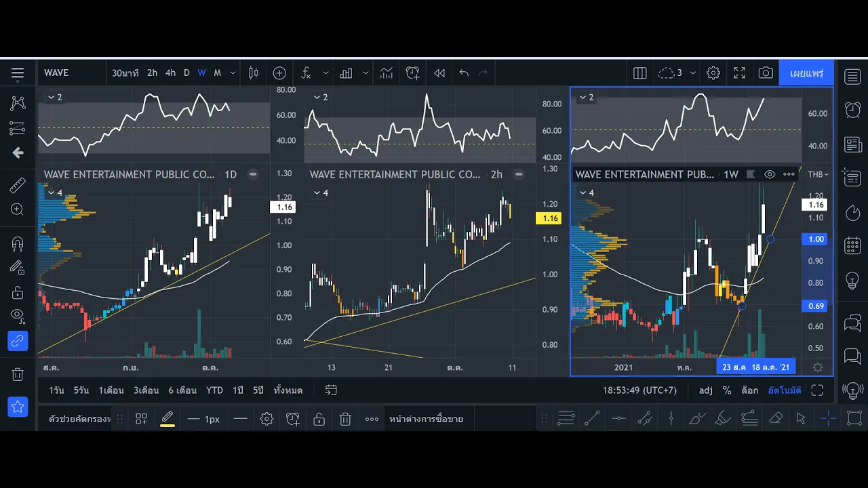
Task: Open indicator templates icon
Action: (387, 73)
